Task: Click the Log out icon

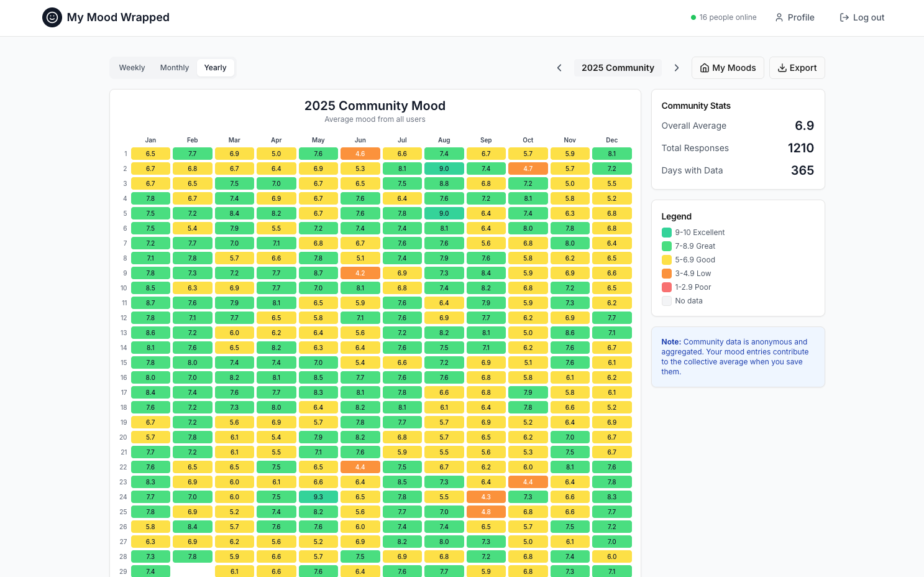Action: pyautogui.click(x=844, y=17)
